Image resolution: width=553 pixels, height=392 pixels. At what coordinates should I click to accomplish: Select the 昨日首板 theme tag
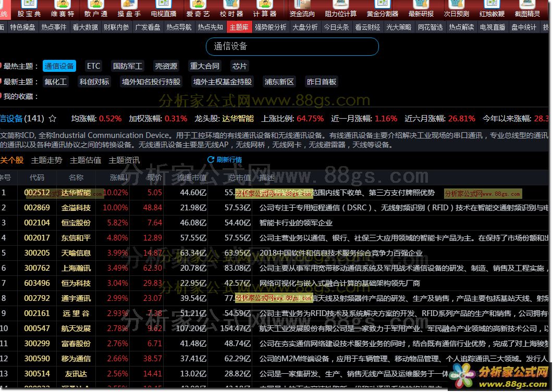point(321,82)
